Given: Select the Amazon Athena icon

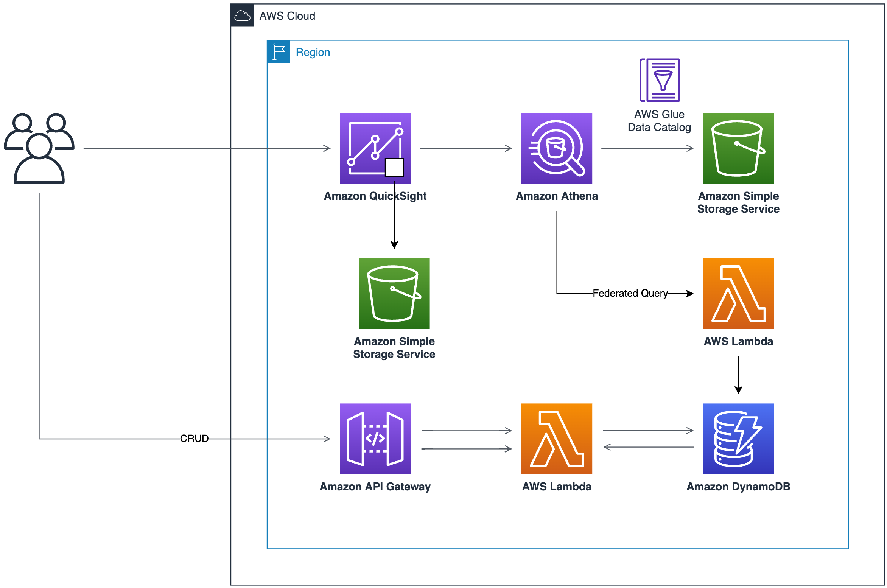Looking at the screenshot, I should click(x=556, y=148).
